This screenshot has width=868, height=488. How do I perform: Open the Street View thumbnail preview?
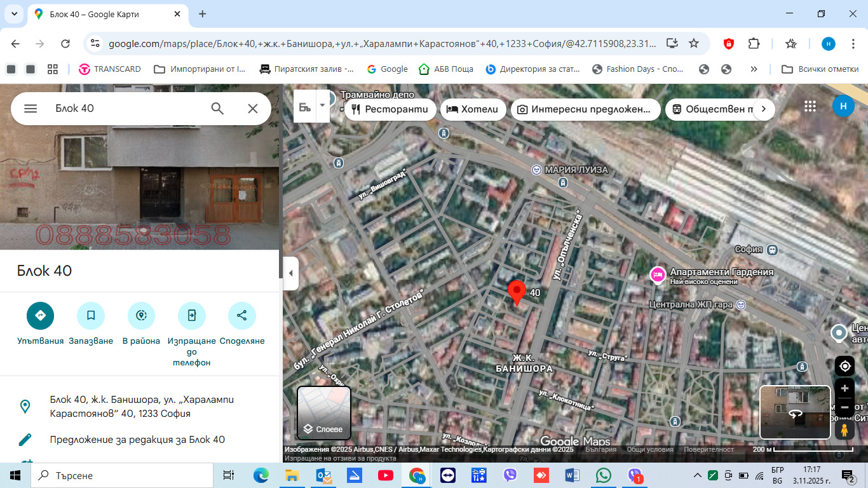click(795, 412)
